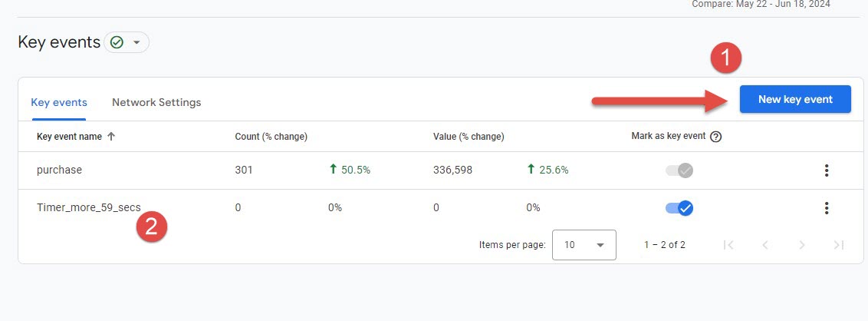The image size is (868, 321).
Task: Click the Value (% change) column header
Action: click(469, 137)
